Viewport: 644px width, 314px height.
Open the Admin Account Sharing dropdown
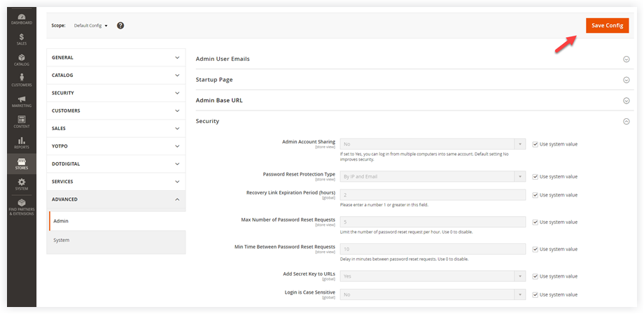pyautogui.click(x=433, y=144)
